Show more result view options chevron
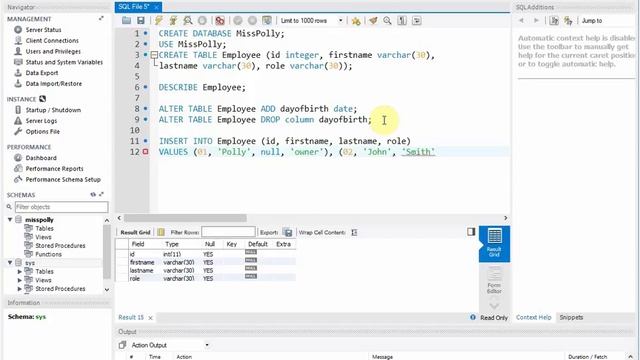This screenshot has height=360, width=640. click(494, 306)
